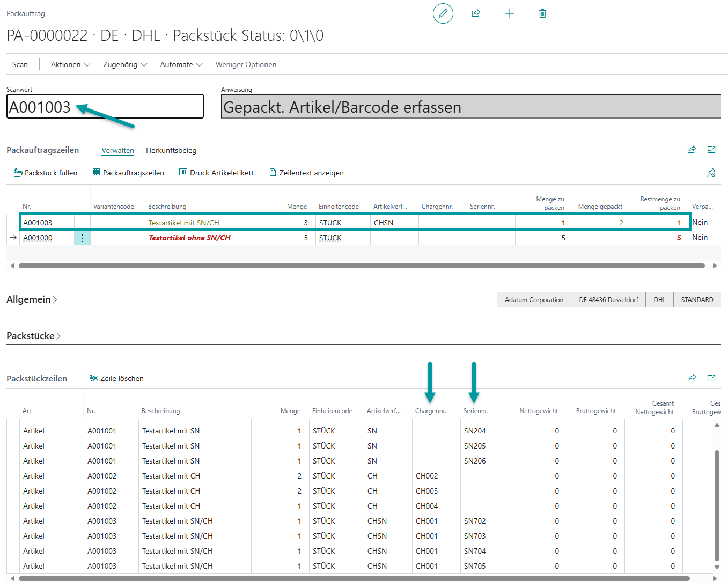This screenshot has height=588, width=728.
Task: Select the Verwalten tab
Action: [117, 150]
